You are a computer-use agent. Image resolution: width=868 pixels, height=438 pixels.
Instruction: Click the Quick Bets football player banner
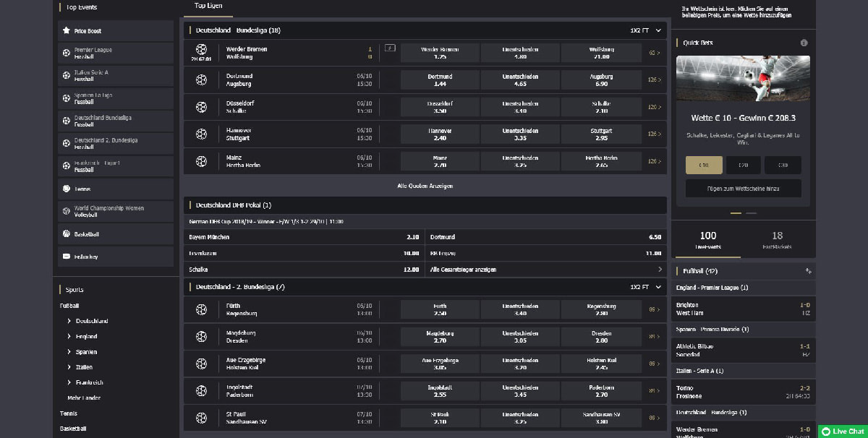pos(743,78)
